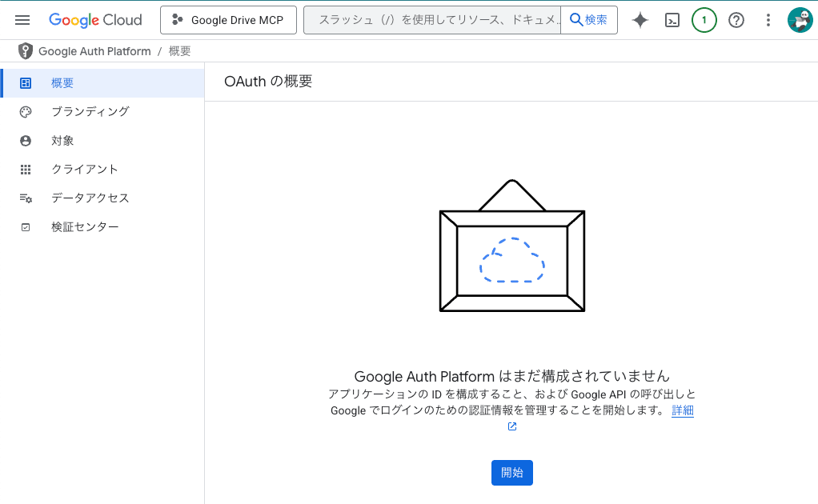Click the 概要 breadcrumb text

point(180,51)
